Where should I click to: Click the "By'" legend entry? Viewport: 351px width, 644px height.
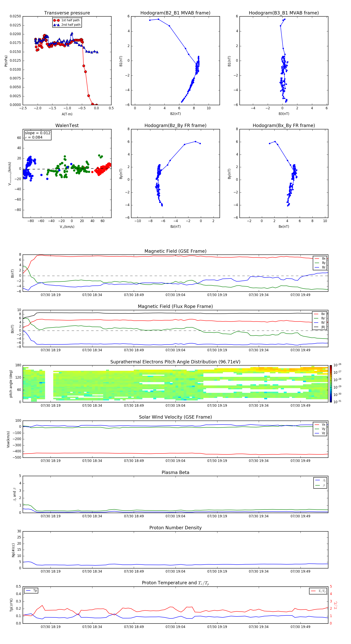coord(320,318)
